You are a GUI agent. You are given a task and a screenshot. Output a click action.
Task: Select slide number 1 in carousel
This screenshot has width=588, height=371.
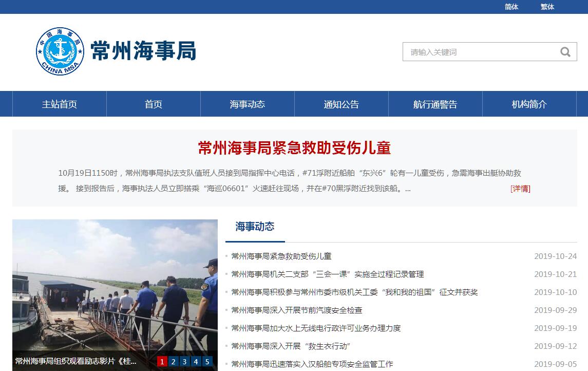point(162,361)
